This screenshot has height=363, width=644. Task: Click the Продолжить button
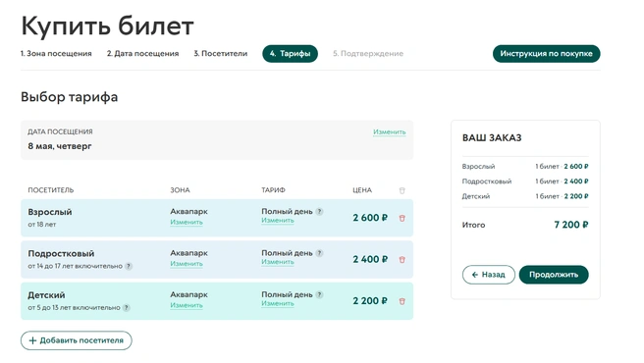554,275
